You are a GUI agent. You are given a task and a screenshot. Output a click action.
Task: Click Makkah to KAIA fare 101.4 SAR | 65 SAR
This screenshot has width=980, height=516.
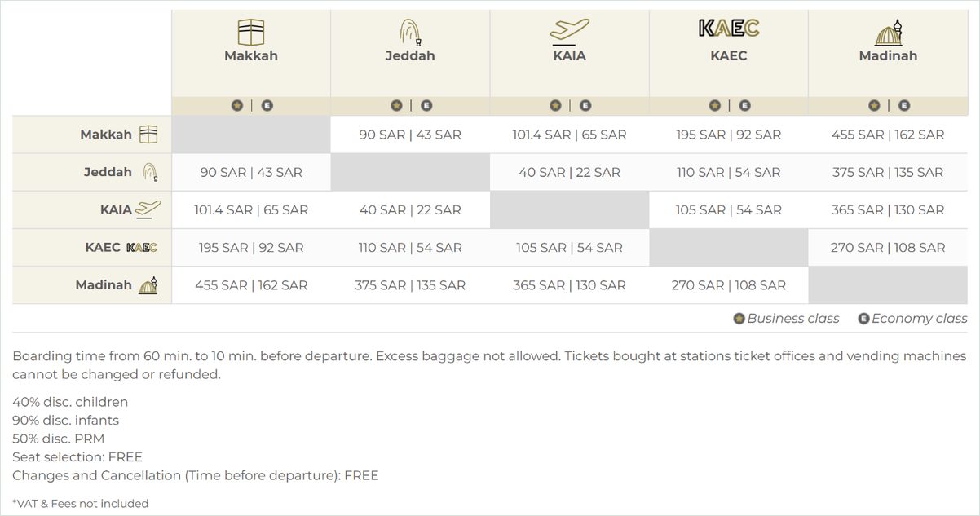pos(570,135)
